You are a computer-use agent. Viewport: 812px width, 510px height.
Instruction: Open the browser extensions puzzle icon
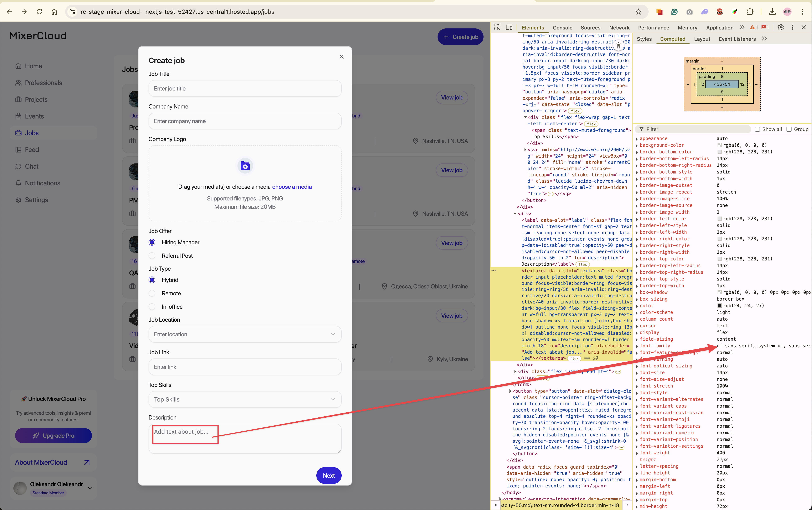(x=750, y=12)
